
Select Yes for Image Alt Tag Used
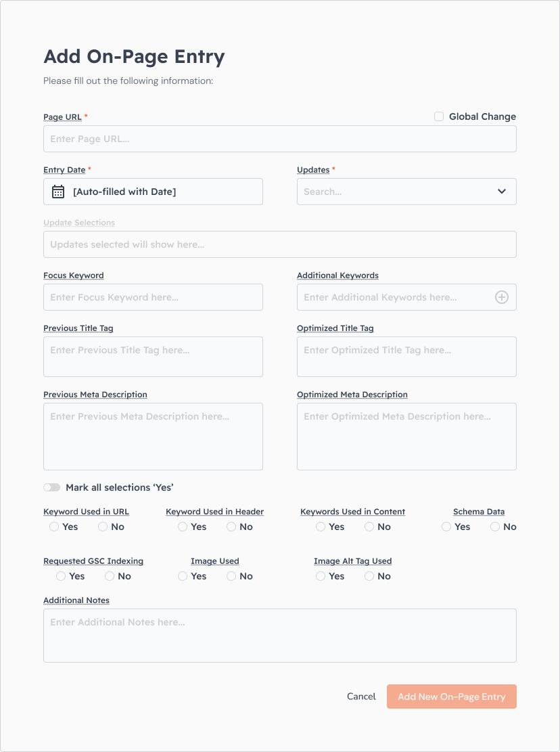[321, 576]
